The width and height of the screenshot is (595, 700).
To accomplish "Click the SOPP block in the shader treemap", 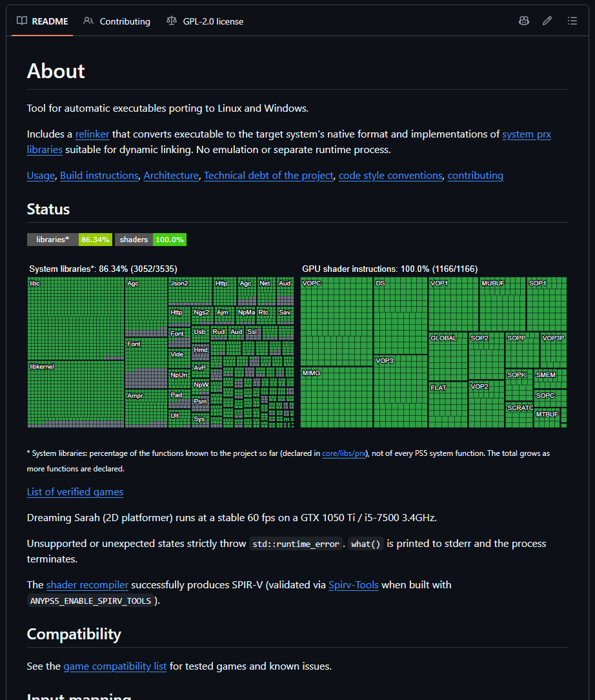I will 522,351.
